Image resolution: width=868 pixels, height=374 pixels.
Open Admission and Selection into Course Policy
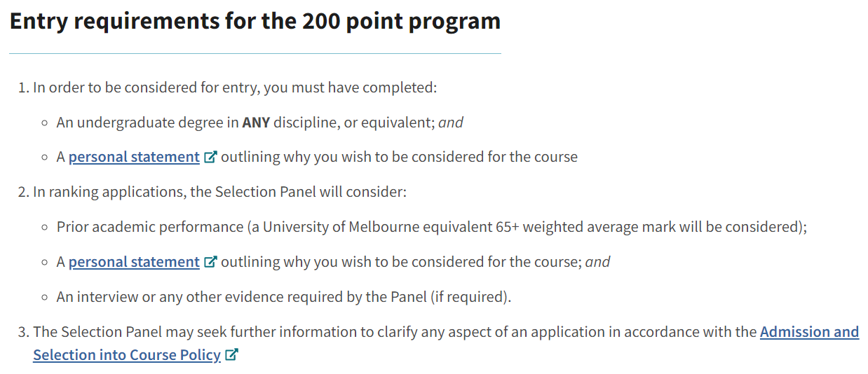pos(809,332)
